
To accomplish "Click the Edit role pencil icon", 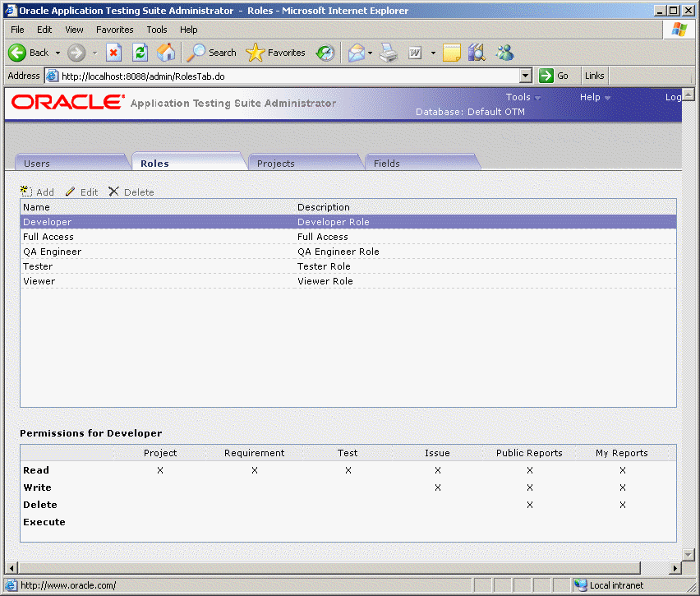I will pos(71,192).
